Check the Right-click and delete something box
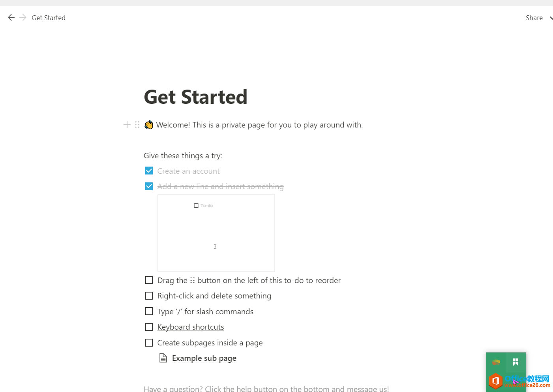The width and height of the screenshot is (553, 392). [x=149, y=296]
